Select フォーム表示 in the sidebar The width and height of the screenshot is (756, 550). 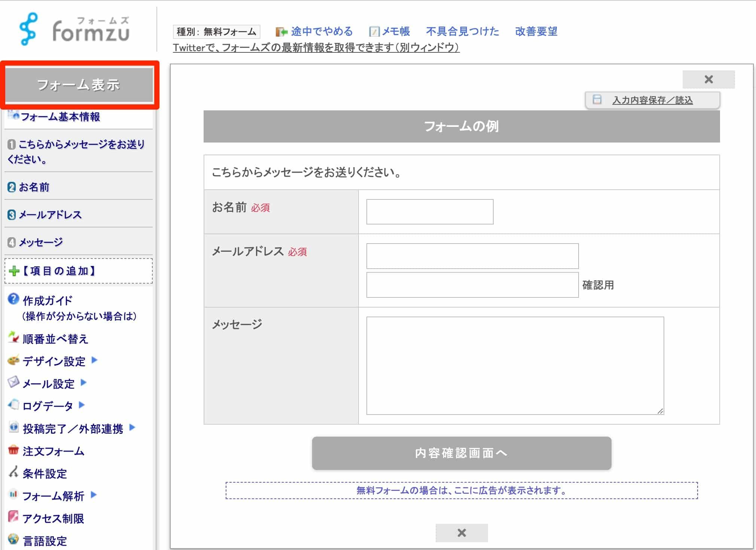79,85
